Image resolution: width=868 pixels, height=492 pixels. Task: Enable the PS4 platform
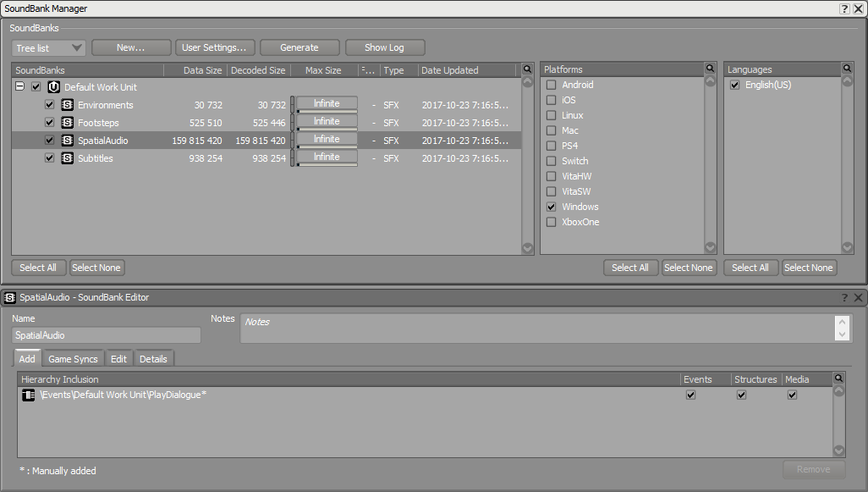click(552, 146)
